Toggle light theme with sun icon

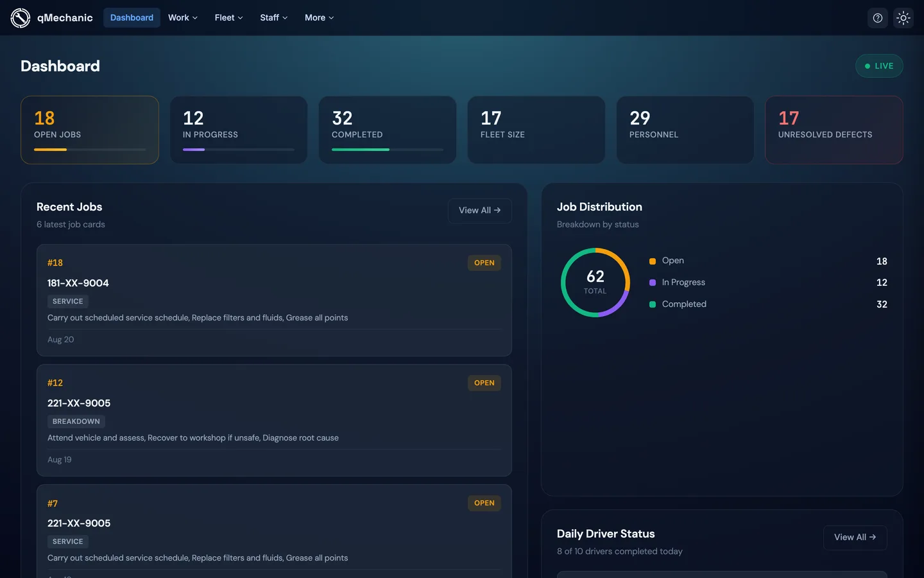tap(903, 18)
